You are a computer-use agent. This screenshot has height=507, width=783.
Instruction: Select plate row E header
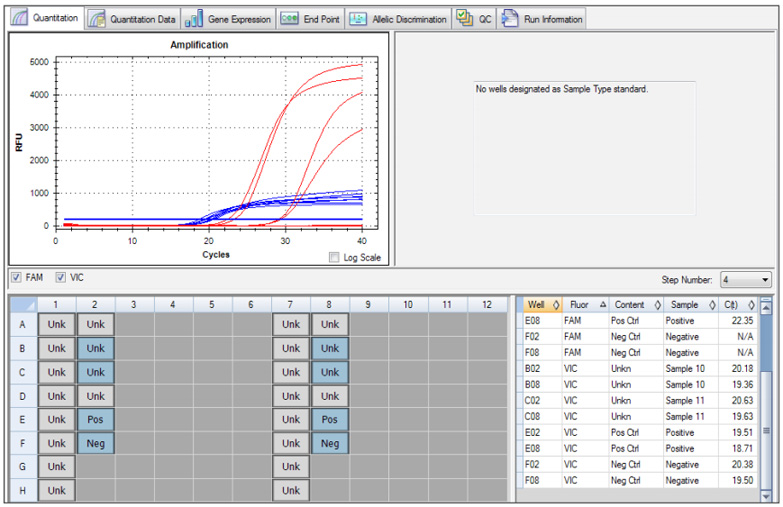coord(23,420)
